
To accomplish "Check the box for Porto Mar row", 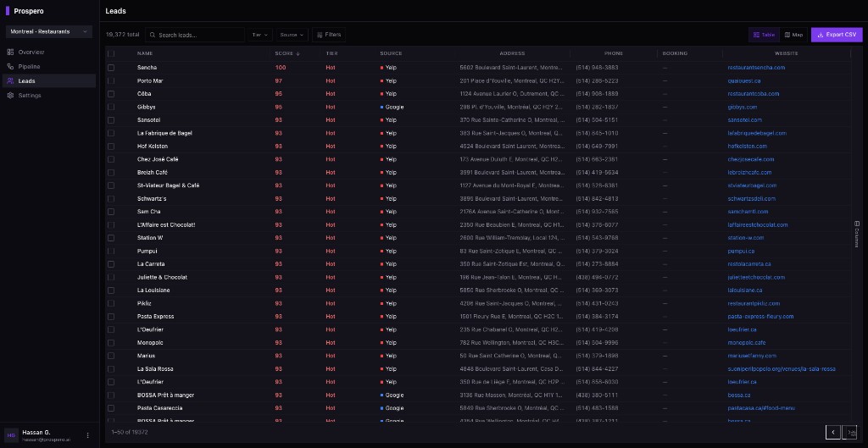I will [x=111, y=80].
